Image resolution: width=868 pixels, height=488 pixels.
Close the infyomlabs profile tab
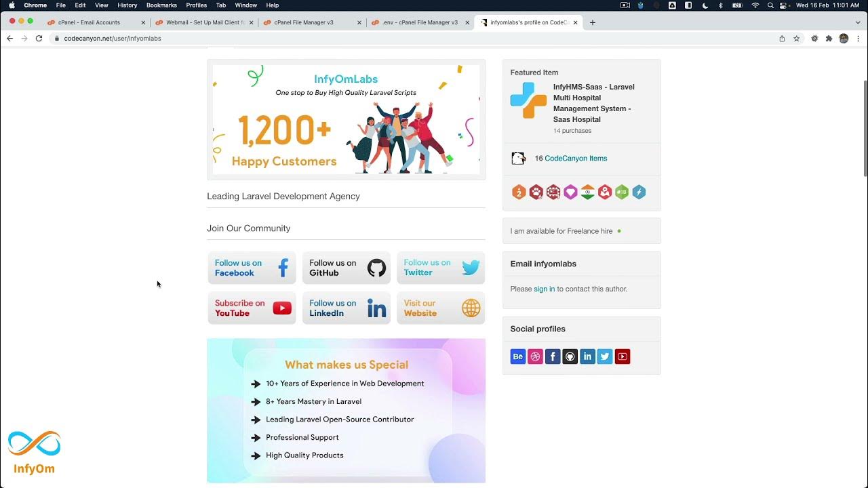[x=576, y=22]
